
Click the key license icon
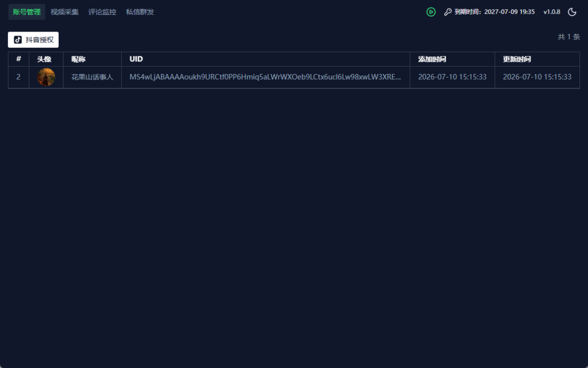(x=448, y=12)
